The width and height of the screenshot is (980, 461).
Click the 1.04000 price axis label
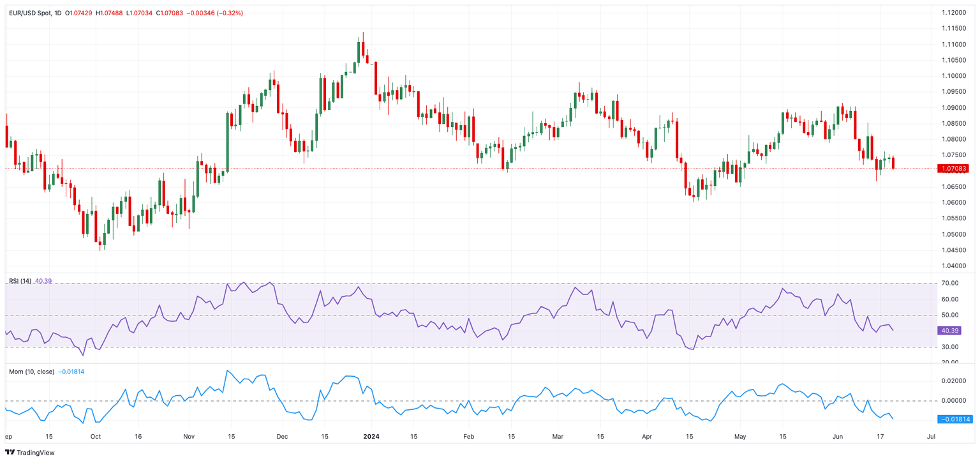coord(953,266)
